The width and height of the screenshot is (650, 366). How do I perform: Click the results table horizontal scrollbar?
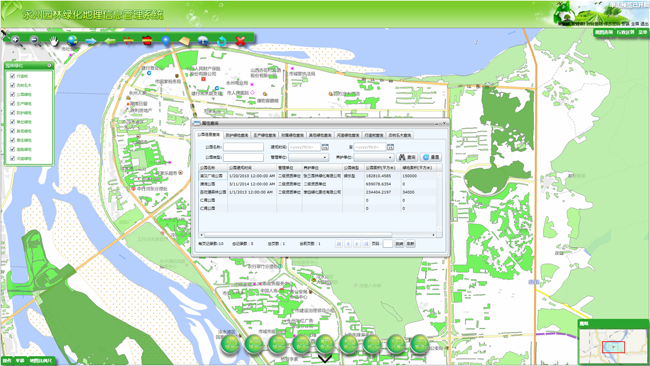pos(317,235)
